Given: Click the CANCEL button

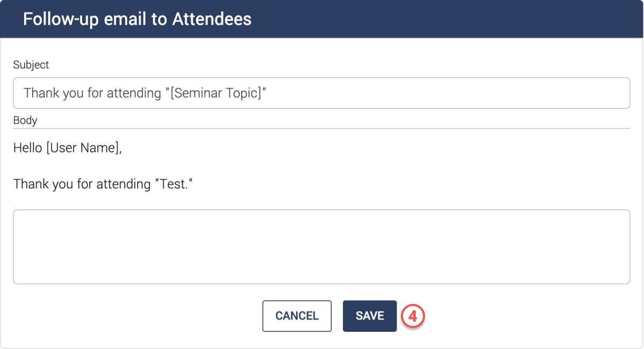Looking at the screenshot, I should click(x=297, y=316).
